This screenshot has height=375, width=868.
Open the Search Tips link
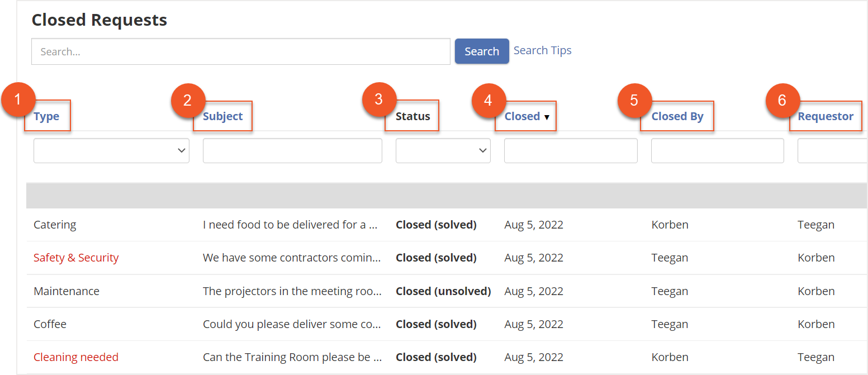point(542,50)
